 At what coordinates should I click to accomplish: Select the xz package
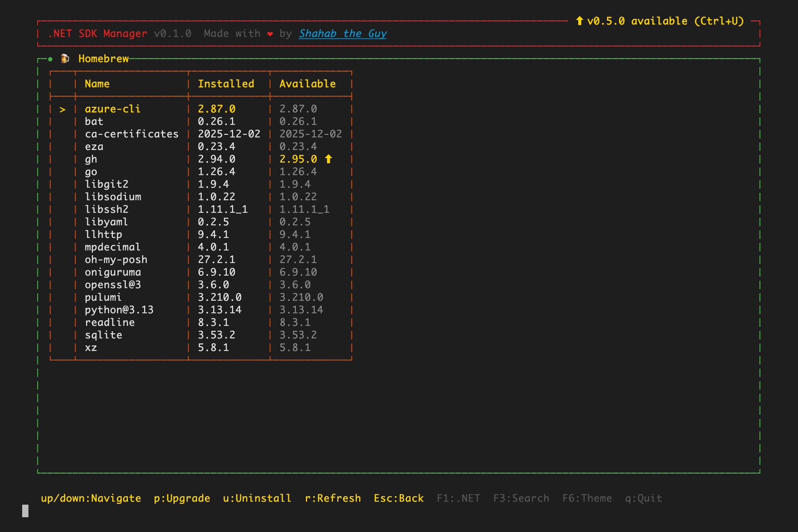pos(91,348)
